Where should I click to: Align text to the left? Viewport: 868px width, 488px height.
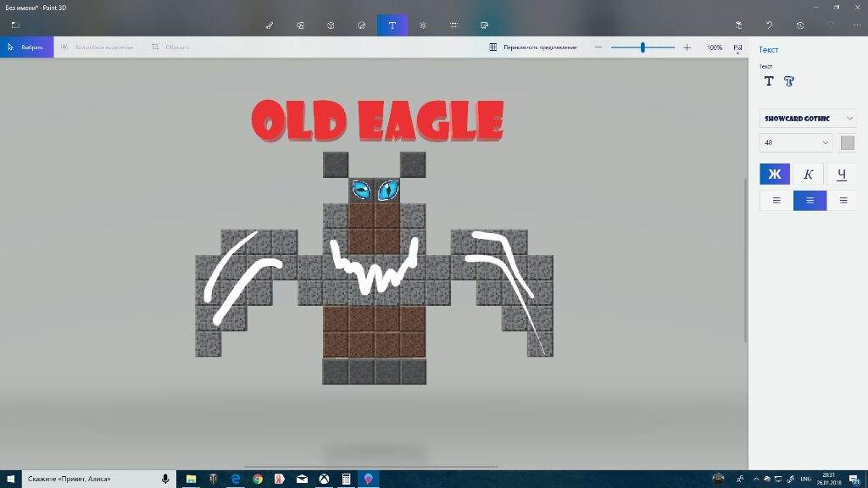click(x=776, y=200)
